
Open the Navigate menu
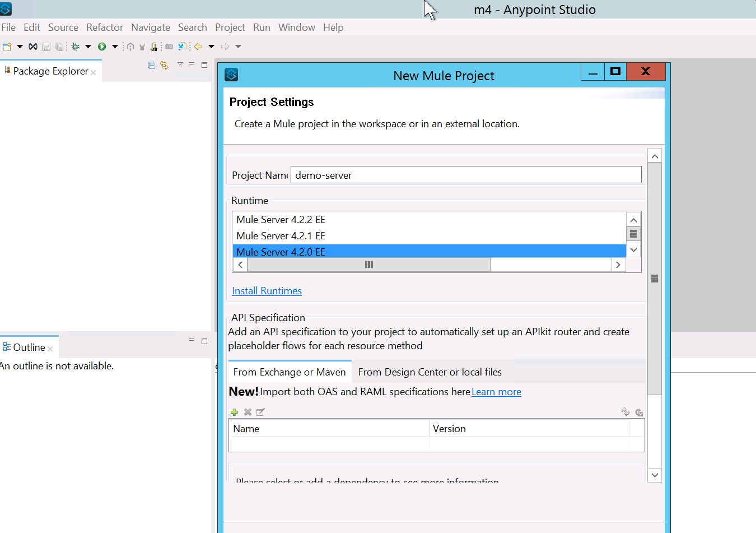(x=151, y=27)
